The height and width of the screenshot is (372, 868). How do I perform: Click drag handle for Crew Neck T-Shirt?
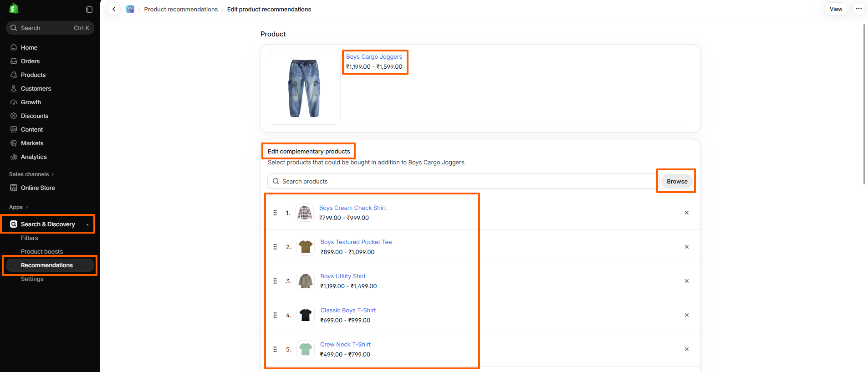coord(275,349)
